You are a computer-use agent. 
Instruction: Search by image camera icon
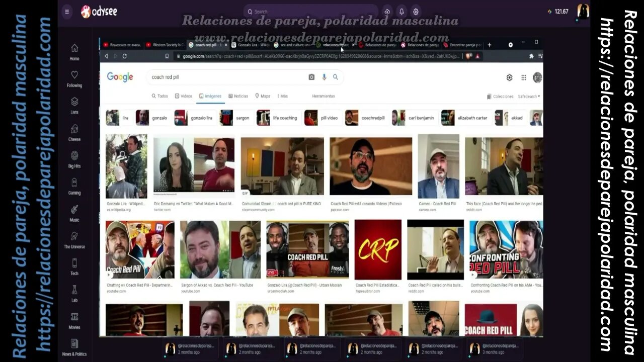click(x=311, y=77)
